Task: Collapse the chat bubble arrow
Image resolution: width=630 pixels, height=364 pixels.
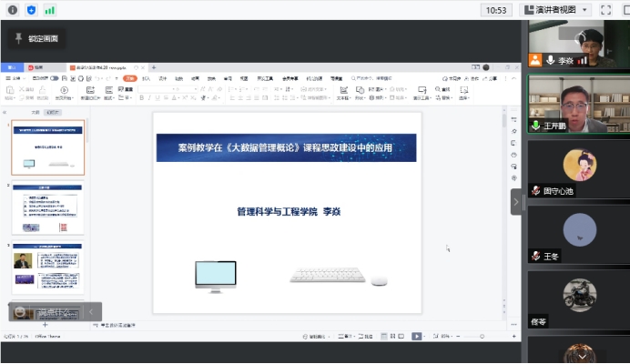Action: tap(90, 312)
